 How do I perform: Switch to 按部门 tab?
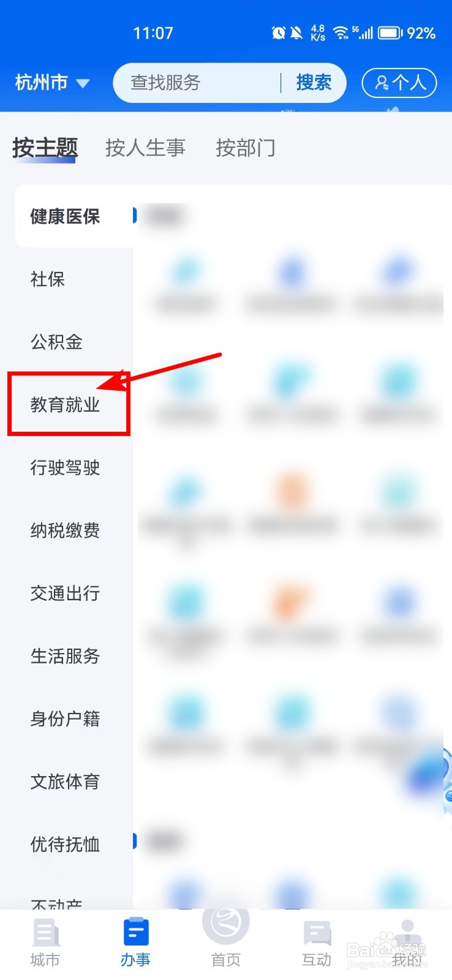point(246,148)
